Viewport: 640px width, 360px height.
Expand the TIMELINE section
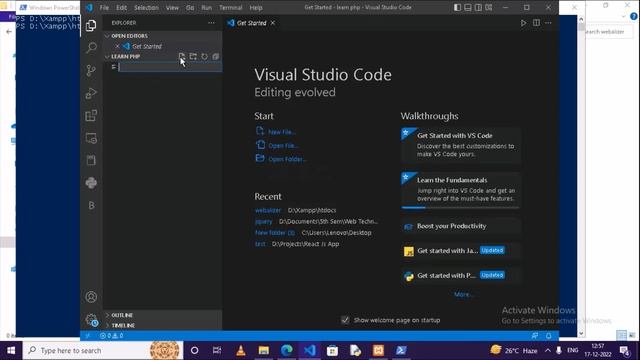coord(162,325)
